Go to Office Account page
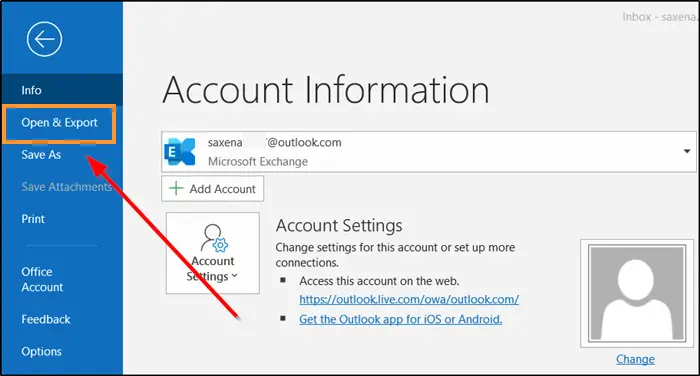The width and height of the screenshot is (700, 376). point(42,280)
